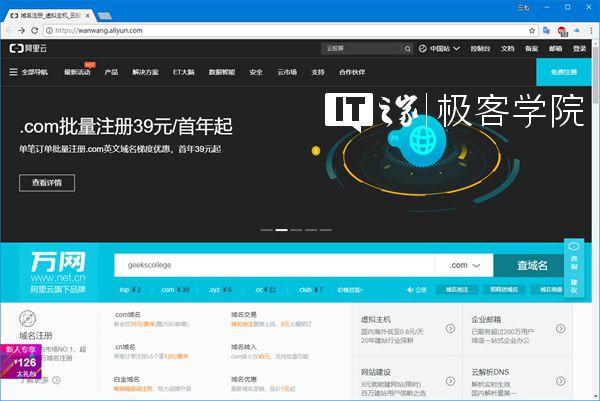Bookmark the page with the star icon
This screenshot has height=401, width=600.
532,31
